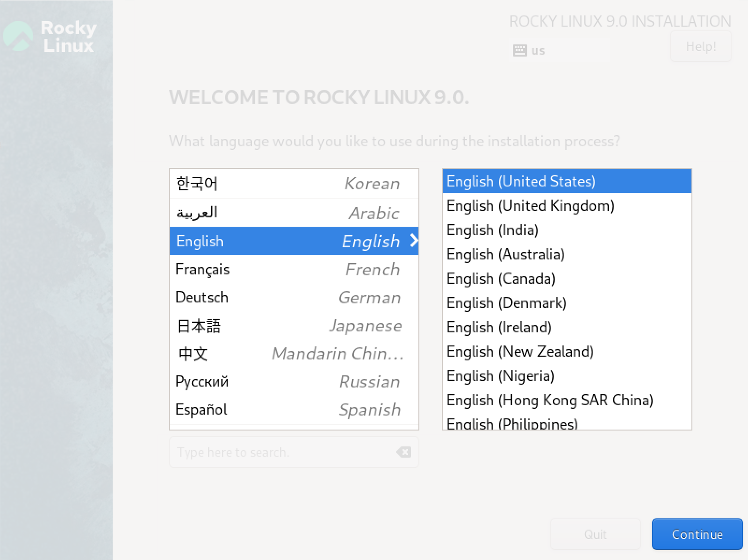Choose Mandarin Chinese language row
Image resolution: width=748 pixels, height=560 pixels.
coord(294,353)
